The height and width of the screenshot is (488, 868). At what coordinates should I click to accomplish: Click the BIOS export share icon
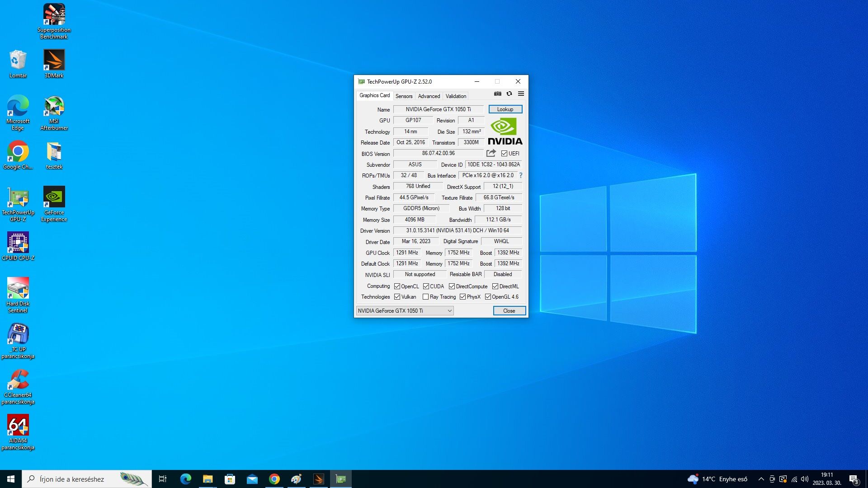[x=491, y=153]
